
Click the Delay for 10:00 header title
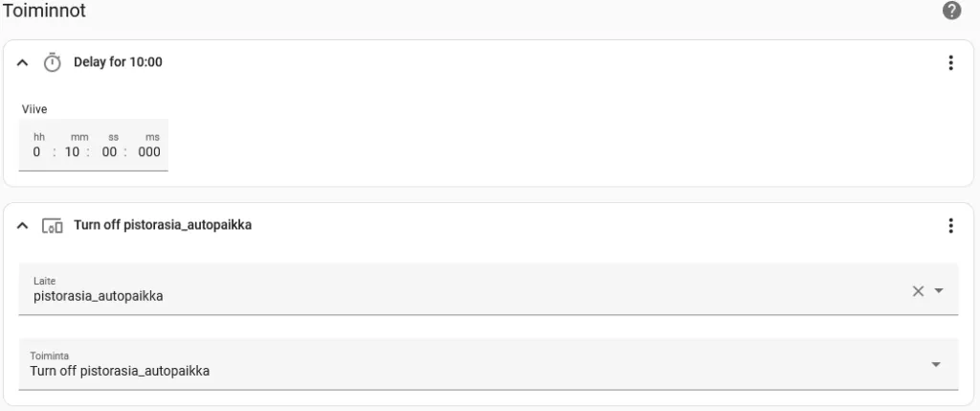[x=118, y=62]
